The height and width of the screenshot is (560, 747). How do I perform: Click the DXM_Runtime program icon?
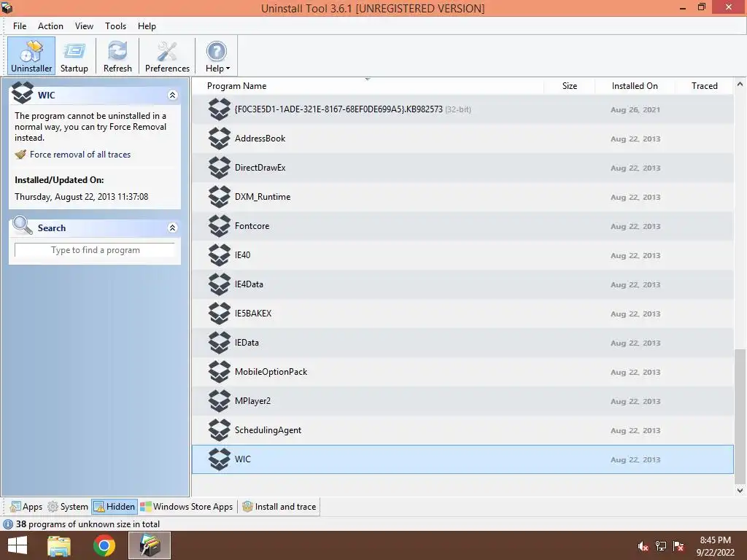[220, 197]
